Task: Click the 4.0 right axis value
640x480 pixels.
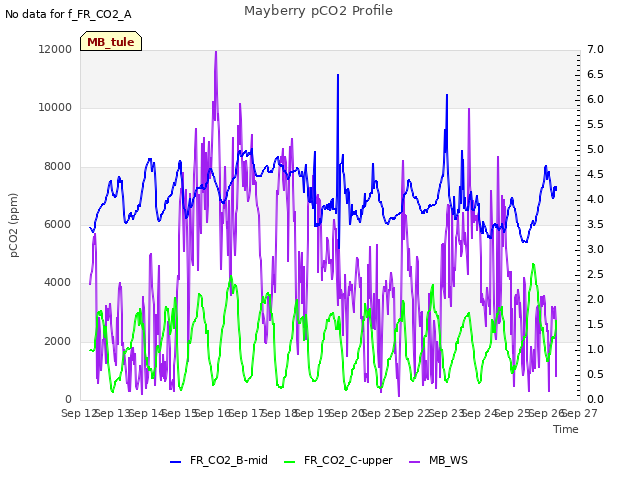Action: tap(595, 199)
